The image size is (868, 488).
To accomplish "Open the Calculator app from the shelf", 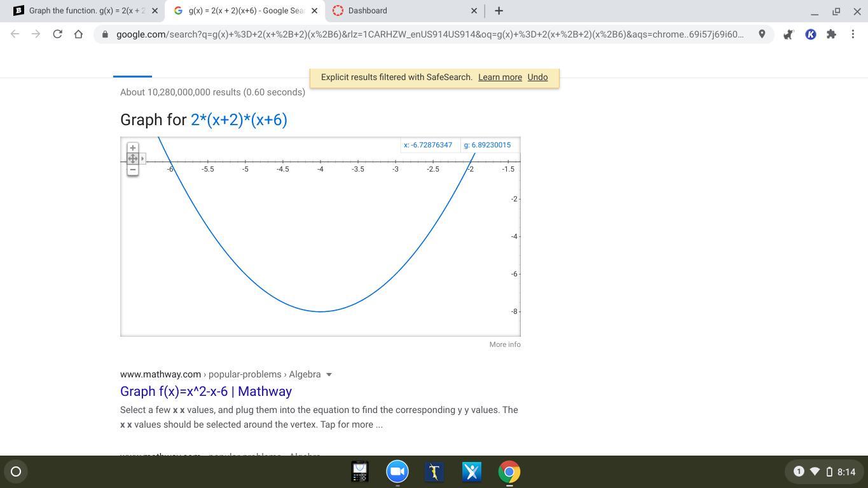I will tap(360, 471).
